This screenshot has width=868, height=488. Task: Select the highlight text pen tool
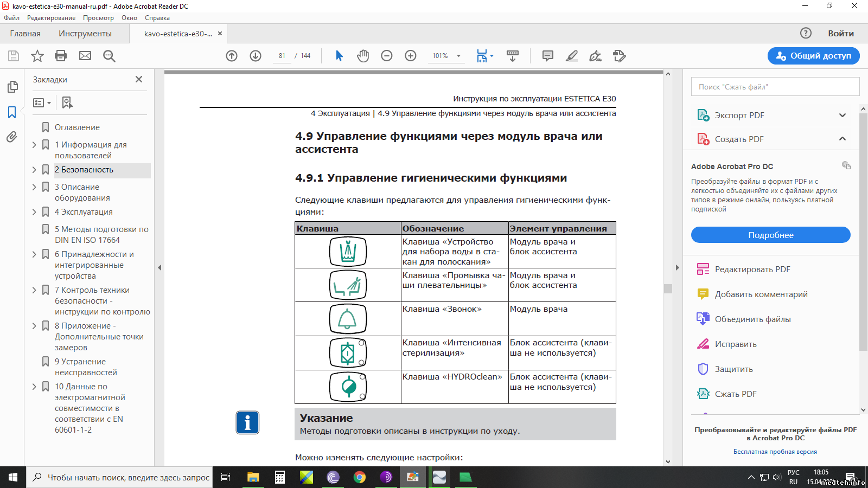(x=572, y=56)
